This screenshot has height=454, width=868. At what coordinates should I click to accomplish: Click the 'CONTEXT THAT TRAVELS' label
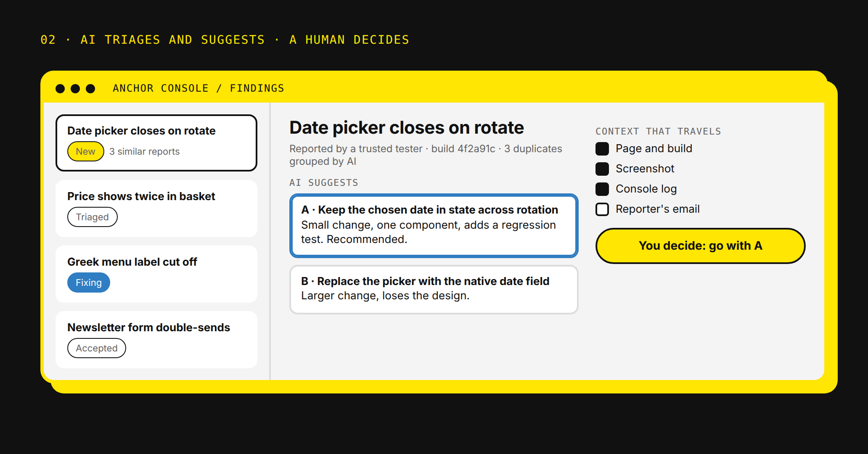[658, 132]
